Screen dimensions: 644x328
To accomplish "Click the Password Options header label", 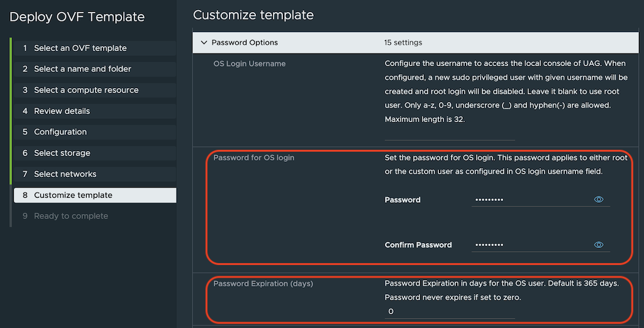I will point(245,43).
